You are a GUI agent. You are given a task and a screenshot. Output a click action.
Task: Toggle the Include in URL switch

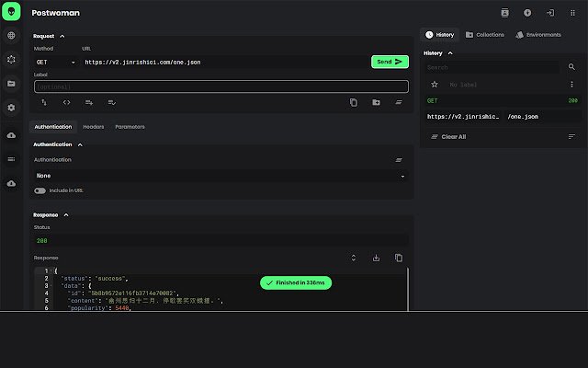[40, 190]
